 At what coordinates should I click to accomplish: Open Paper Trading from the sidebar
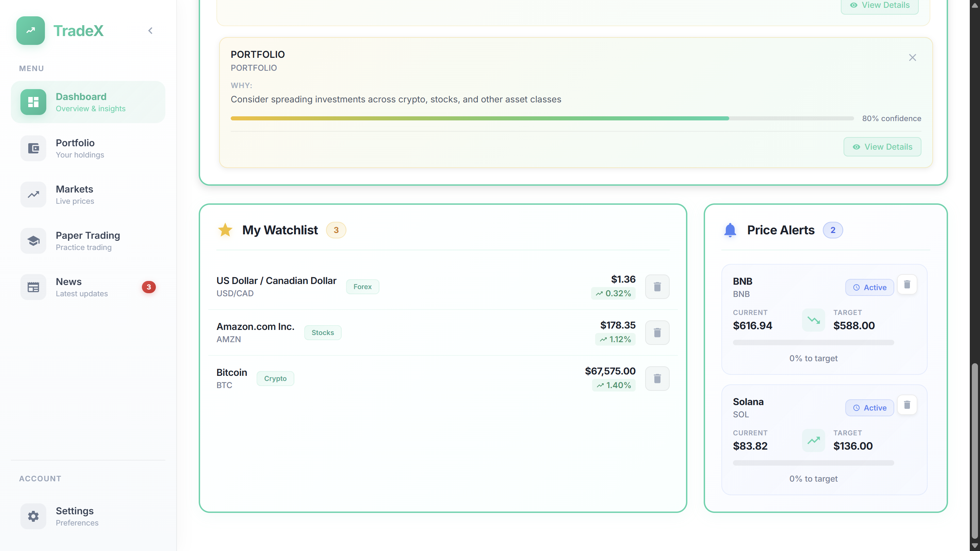pos(88,241)
